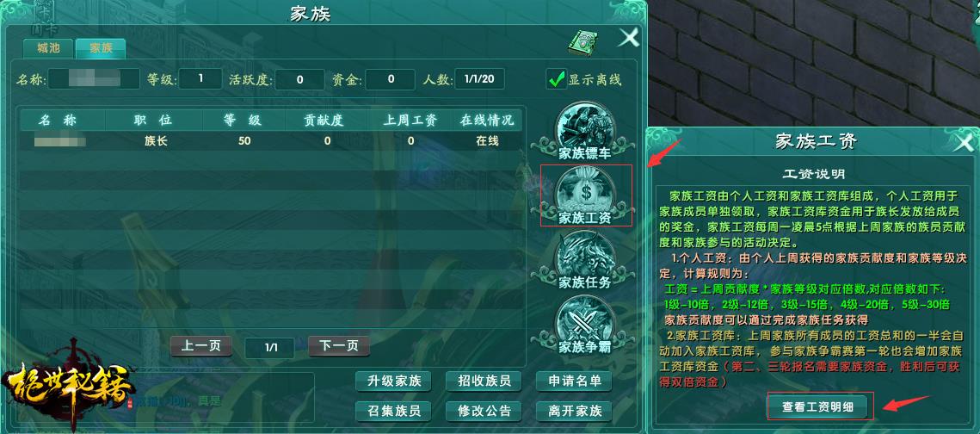Click the 离开家族 button

click(x=574, y=411)
